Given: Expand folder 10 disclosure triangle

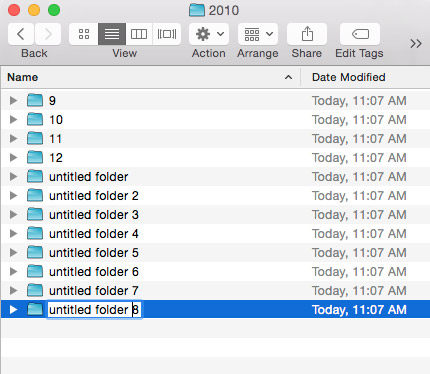Looking at the screenshot, I should [x=13, y=119].
